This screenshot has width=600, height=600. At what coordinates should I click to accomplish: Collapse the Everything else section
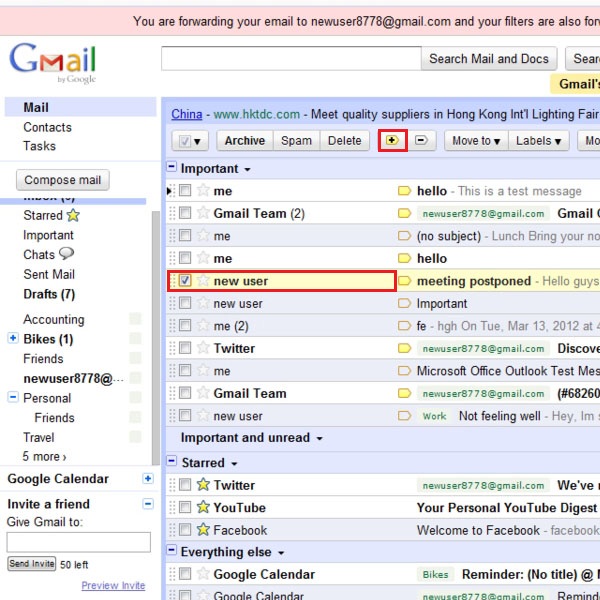[172, 550]
